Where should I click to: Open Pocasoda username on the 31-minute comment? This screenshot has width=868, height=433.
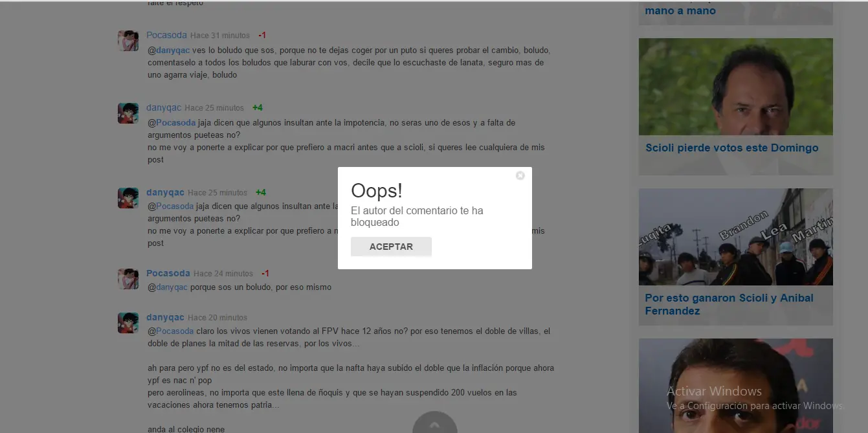pos(166,35)
